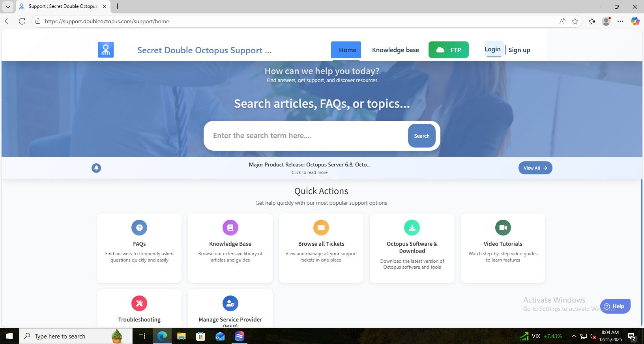
Task: Open the taskbar clock and date
Action: tap(610, 336)
